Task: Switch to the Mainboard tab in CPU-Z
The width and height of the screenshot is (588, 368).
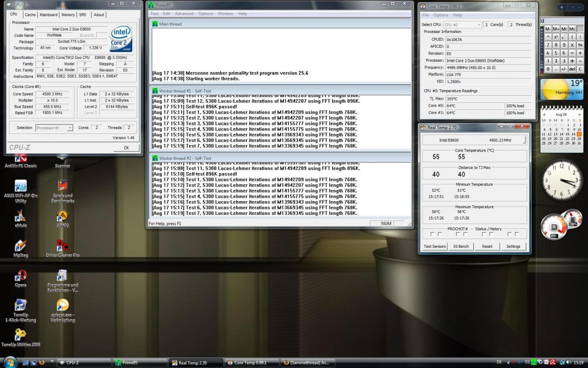Action: 48,15
